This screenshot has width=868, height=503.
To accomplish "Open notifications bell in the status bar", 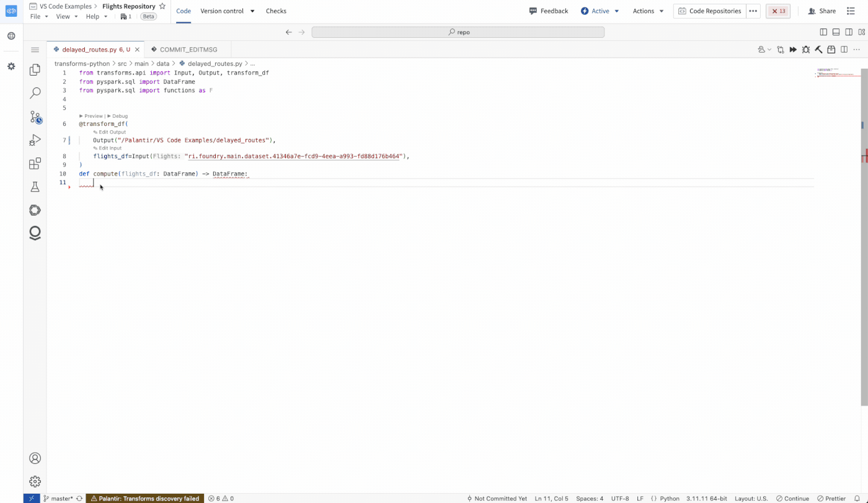I will (857, 498).
